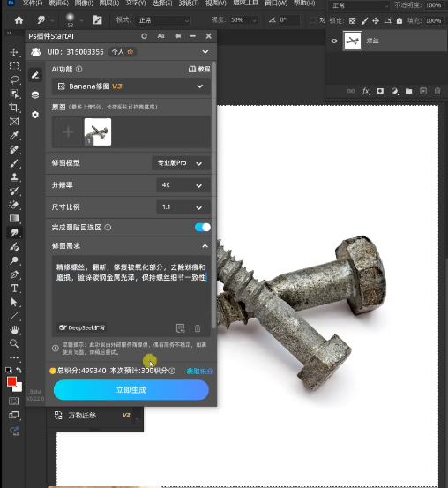Open the Banana修图 V3 function dropdown
The height and width of the screenshot is (488, 448).
click(x=131, y=86)
